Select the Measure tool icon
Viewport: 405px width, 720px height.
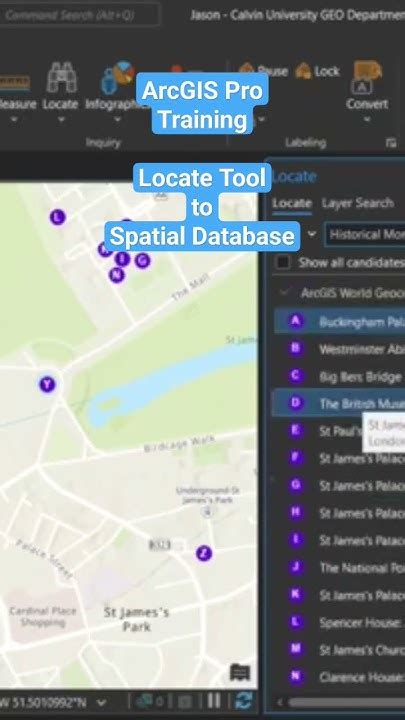[14, 82]
